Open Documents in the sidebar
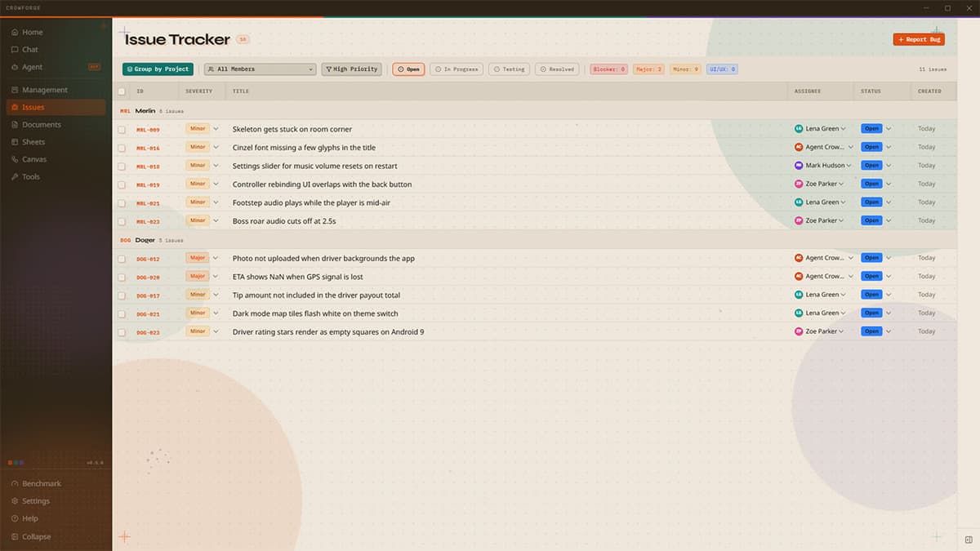 pos(56,125)
